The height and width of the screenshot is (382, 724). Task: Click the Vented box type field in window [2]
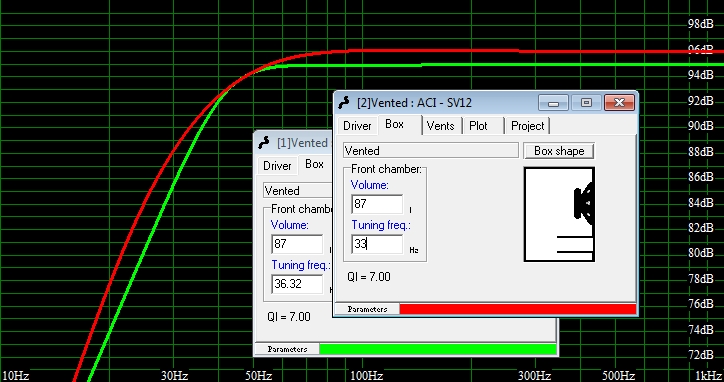(430, 151)
